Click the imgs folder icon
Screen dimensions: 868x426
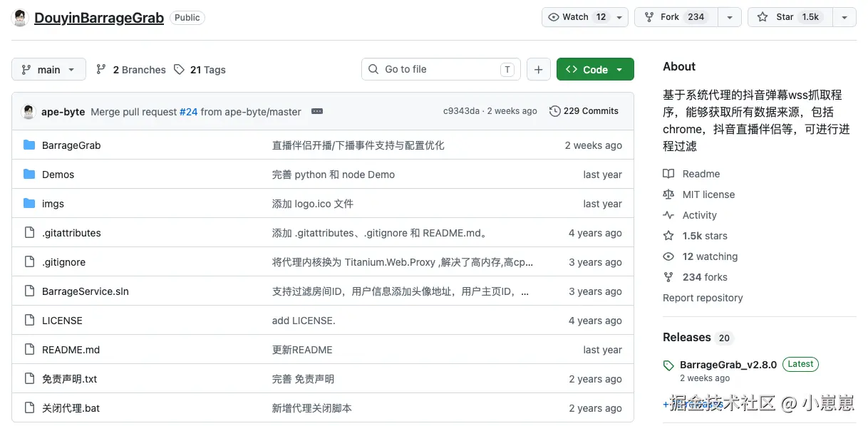(x=29, y=203)
